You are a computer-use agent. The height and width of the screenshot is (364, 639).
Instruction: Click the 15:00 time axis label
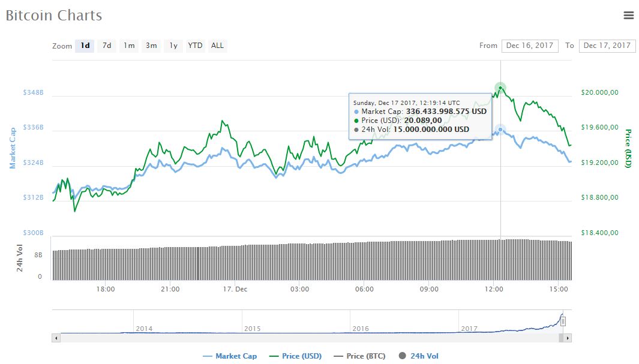click(559, 289)
